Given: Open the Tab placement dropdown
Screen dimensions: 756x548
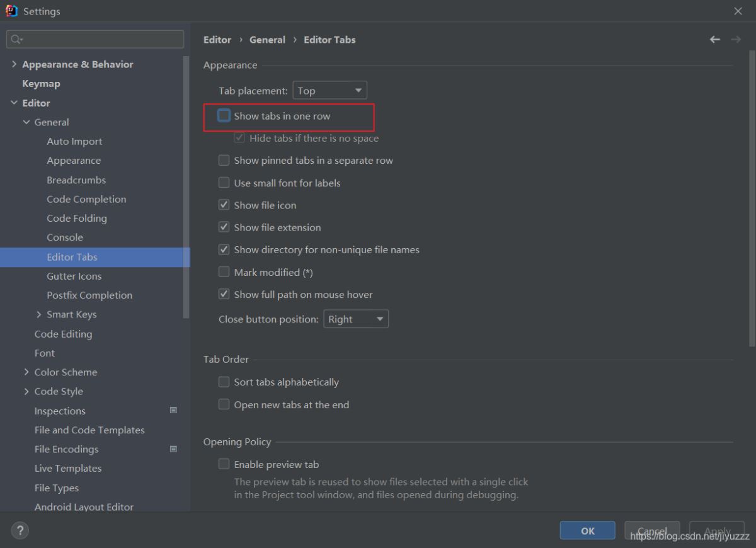Looking at the screenshot, I should (x=329, y=91).
